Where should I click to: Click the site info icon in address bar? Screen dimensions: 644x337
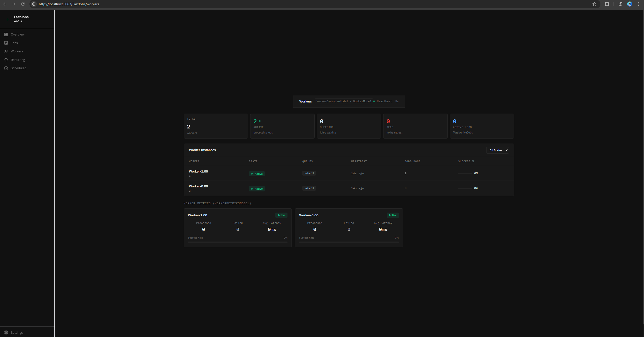coord(34,4)
